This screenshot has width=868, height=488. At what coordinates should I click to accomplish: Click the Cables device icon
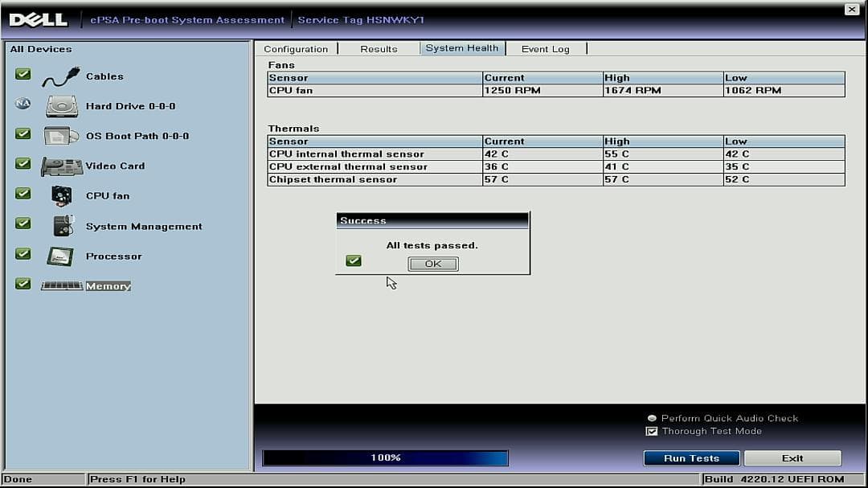click(60, 77)
